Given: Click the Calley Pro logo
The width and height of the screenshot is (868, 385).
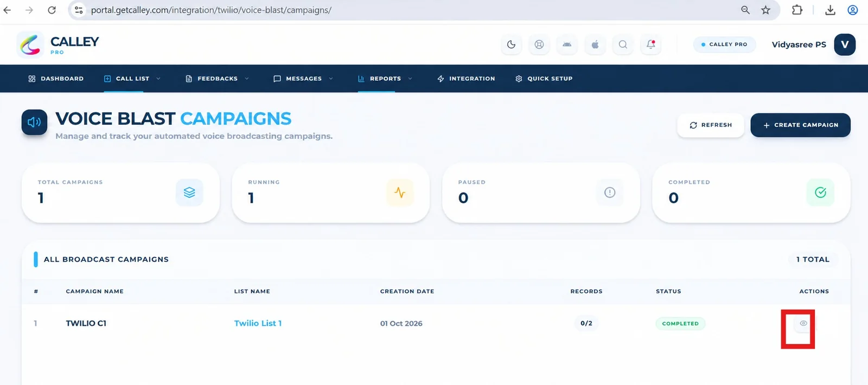Looking at the screenshot, I should coord(59,44).
